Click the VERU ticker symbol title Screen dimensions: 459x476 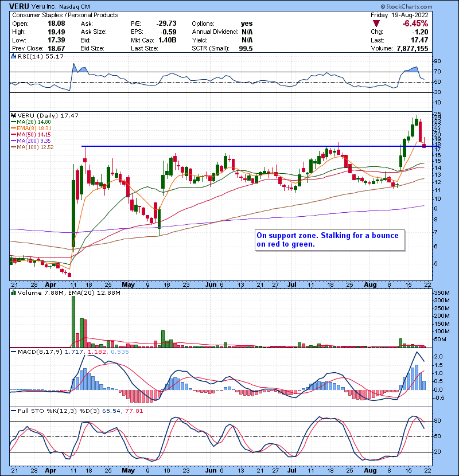click(x=19, y=6)
